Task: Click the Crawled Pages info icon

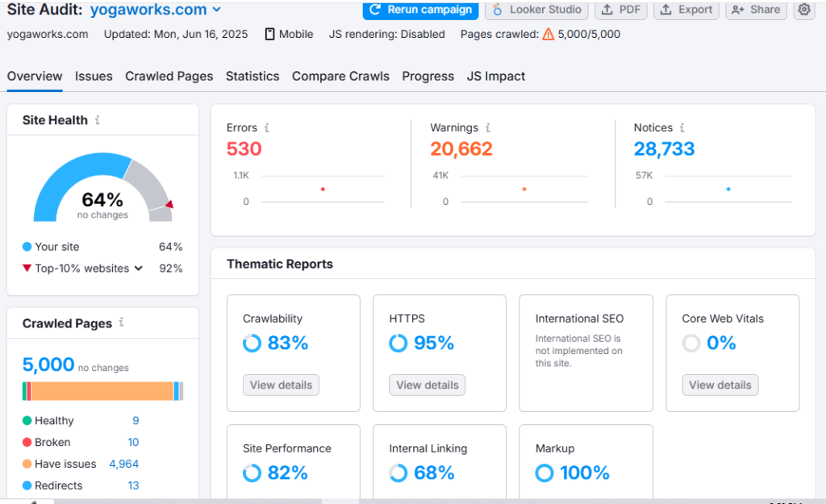Action: click(x=121, y=323)
